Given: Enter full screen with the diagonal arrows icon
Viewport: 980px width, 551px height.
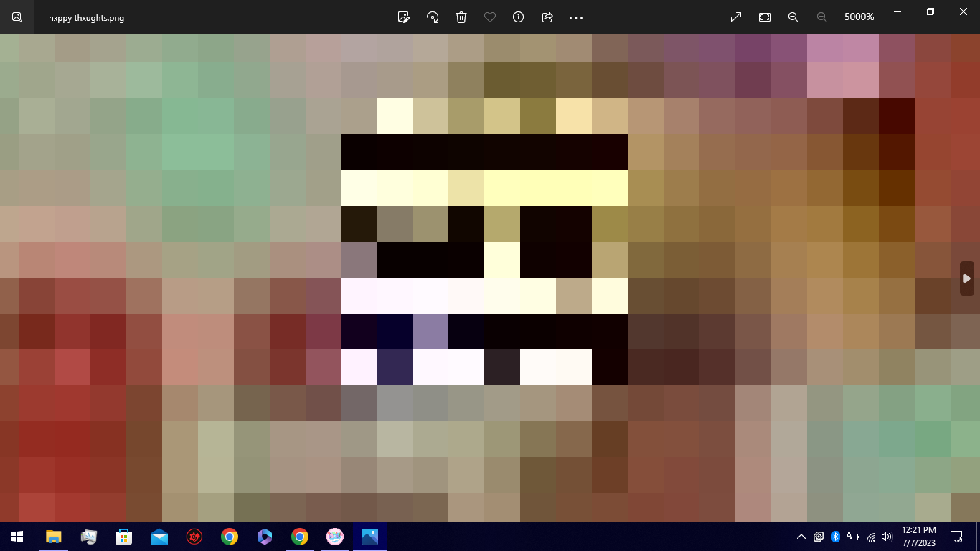Looking at the screenshot, I should tap(736, 17).
